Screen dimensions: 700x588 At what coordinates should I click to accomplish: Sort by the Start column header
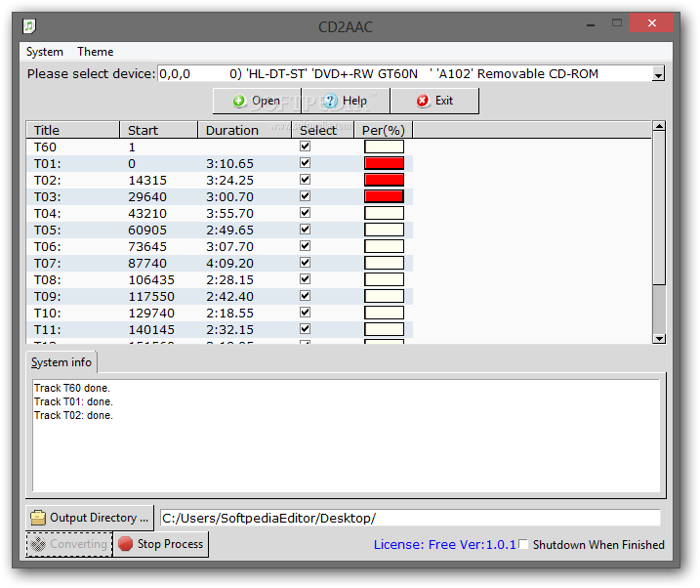coord(158,130)
